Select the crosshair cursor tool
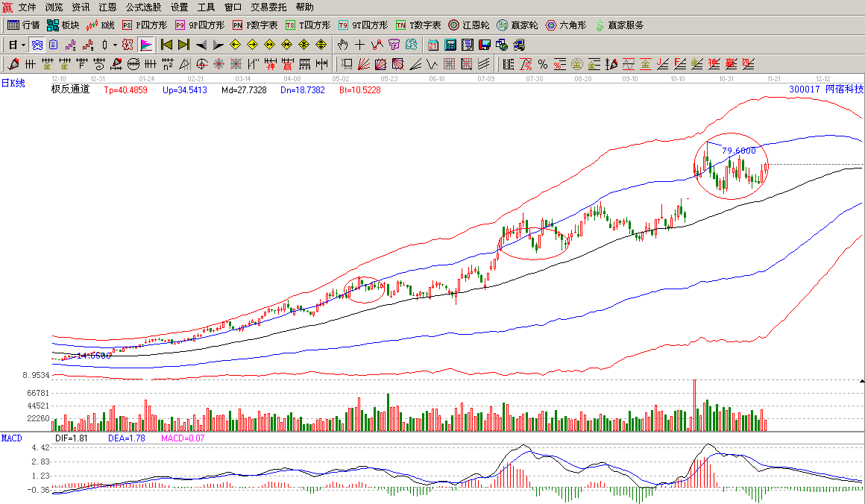This screenshot has height=504, width=865. pyautogui.click(x=360, y=45)
